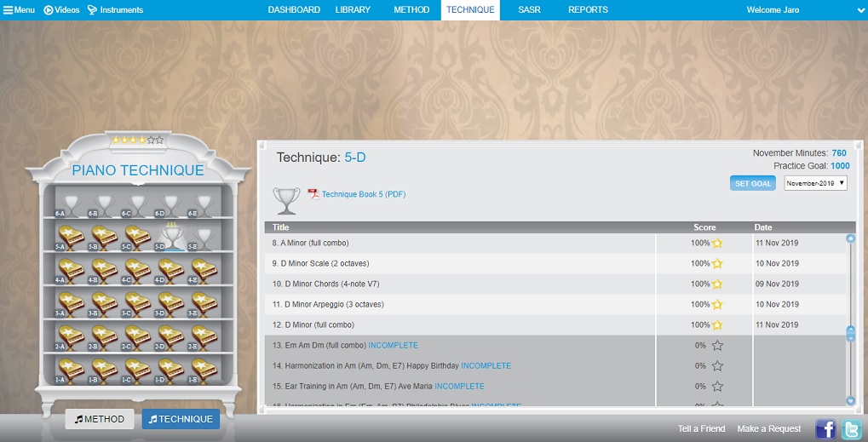868x442 pixels.
Task: Open the 2-E gold piano level
Action: click(204, 337)
